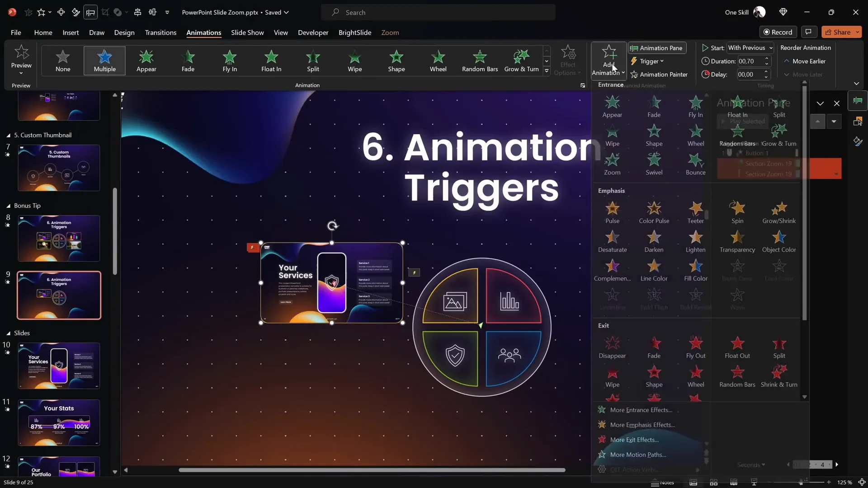Select slide 11 Your Stats thumbnail
868x488 pixels.
pos(59,422)
